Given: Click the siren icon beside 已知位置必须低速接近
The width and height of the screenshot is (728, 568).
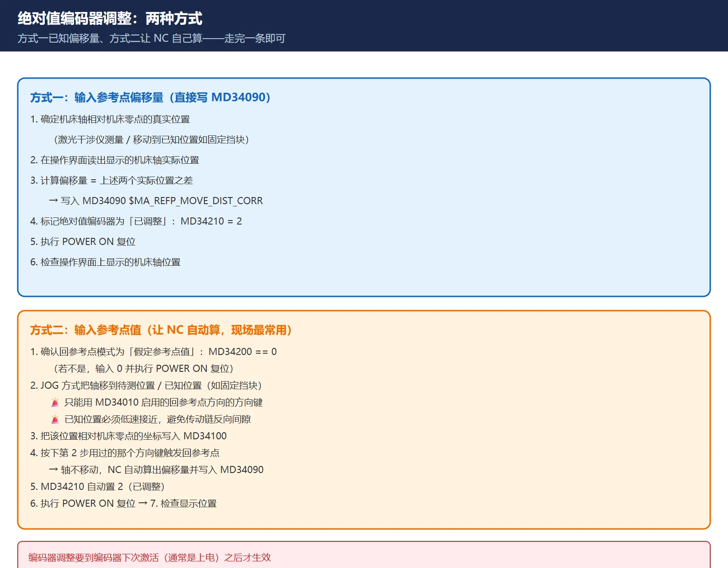Looking at the screenshot, I should click(55, 419).
